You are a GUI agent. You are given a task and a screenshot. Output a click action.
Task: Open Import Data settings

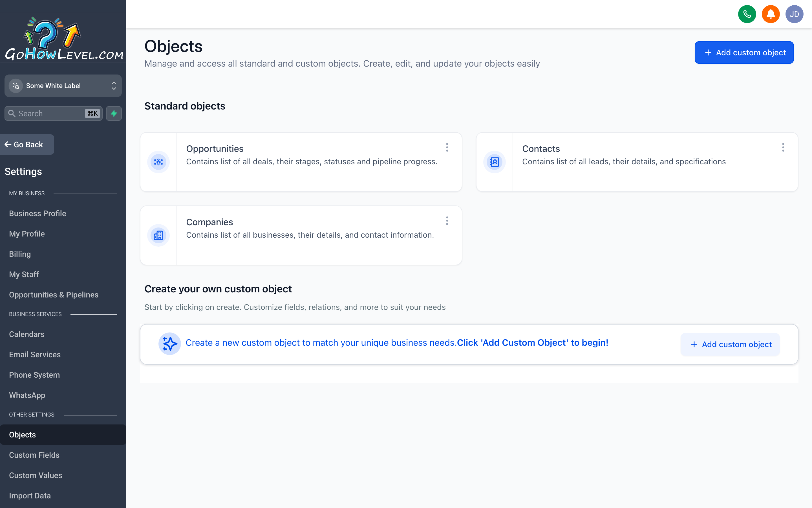30,496
